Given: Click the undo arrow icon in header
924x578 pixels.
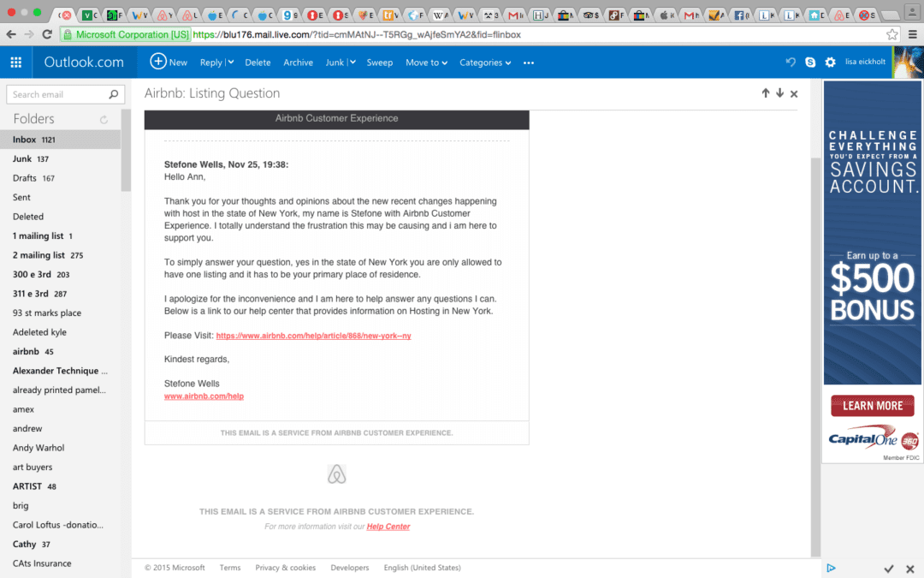Looking at the screenshot, I should click(791, 62).
